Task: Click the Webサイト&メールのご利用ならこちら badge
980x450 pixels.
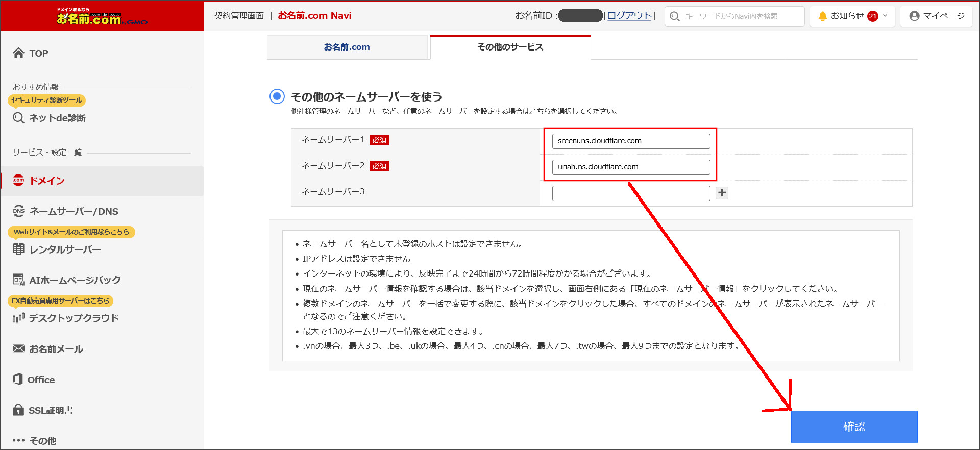Action: pyautogui.click(x=71, y=232)
